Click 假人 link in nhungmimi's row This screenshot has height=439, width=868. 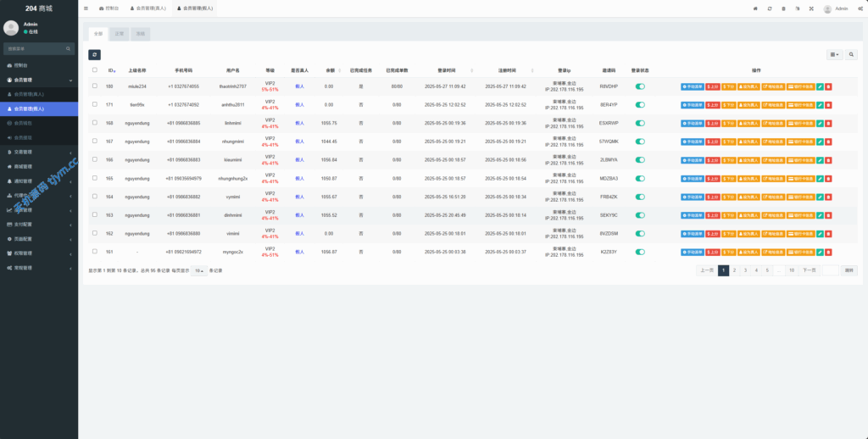pos(299,142)
